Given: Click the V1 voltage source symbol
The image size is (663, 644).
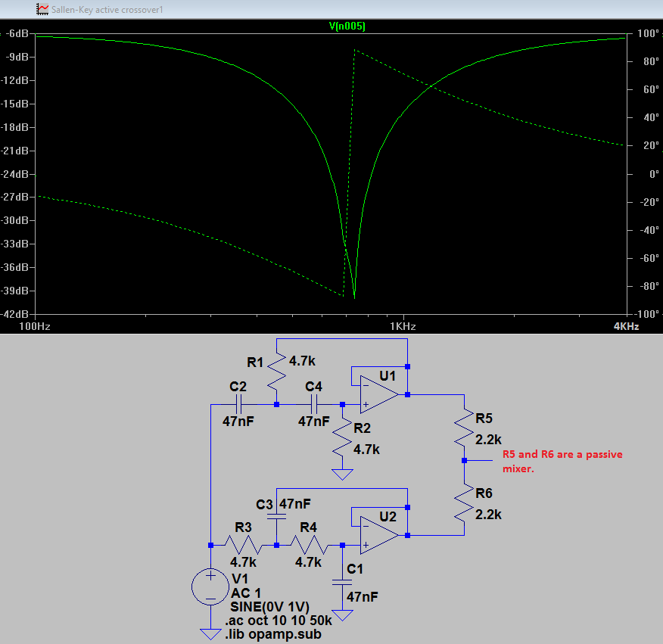Looking at the screenshot, I should pos(210,587).
